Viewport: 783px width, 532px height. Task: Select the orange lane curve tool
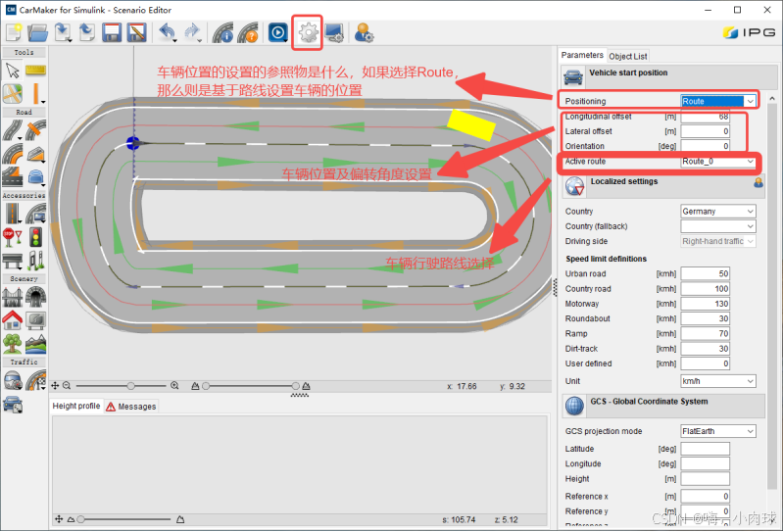[13, 154]
